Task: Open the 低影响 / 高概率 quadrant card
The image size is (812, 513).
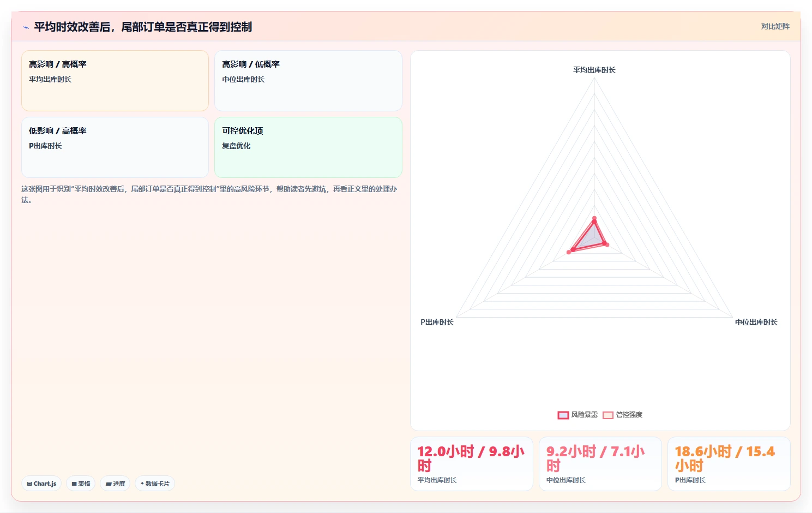Action: tap(115, 147)
